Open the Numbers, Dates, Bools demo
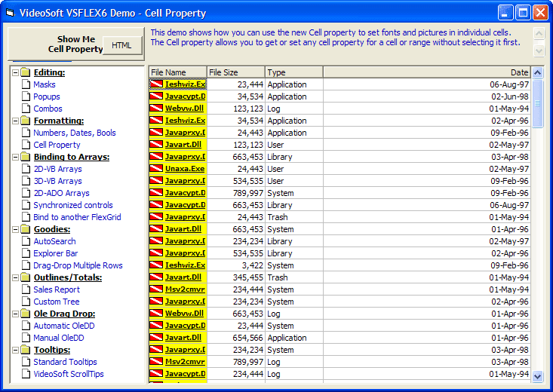 75,133
